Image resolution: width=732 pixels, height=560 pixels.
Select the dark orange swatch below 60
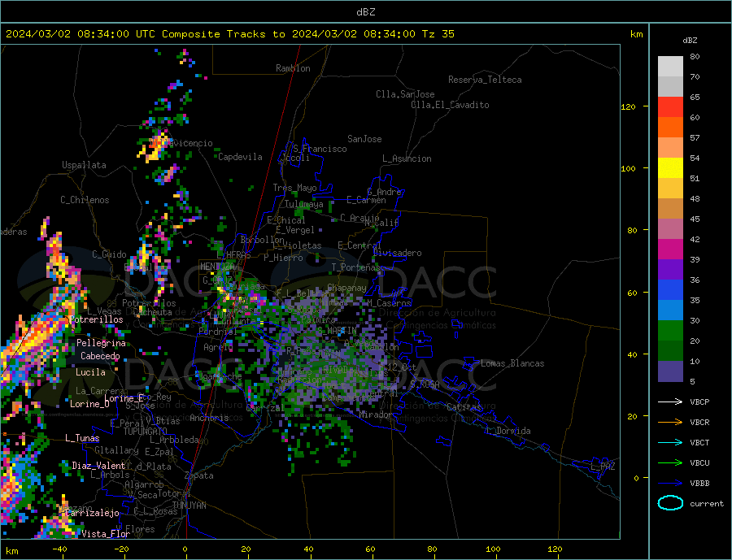[670, 128]
